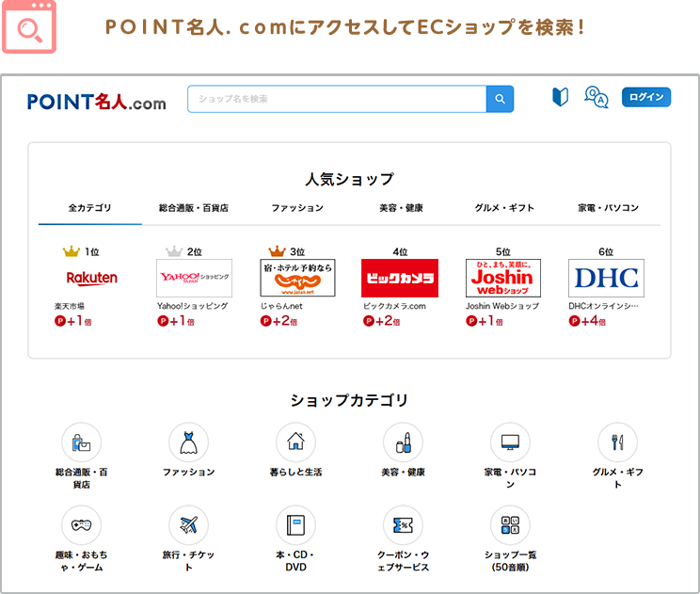Click the P+4倍 points badge for DHC
Image resolution: width=700 pixels, height=594 pixels.
[x=586, y=321]
